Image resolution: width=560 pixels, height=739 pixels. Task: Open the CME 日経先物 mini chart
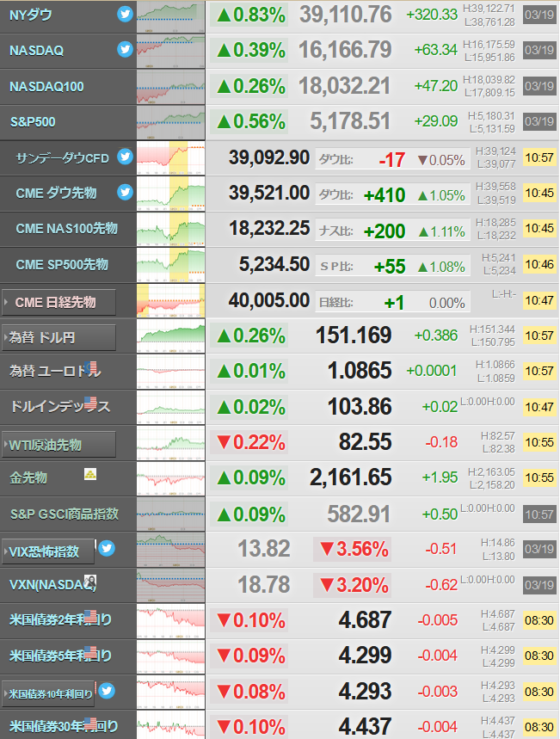coord(170,301)
